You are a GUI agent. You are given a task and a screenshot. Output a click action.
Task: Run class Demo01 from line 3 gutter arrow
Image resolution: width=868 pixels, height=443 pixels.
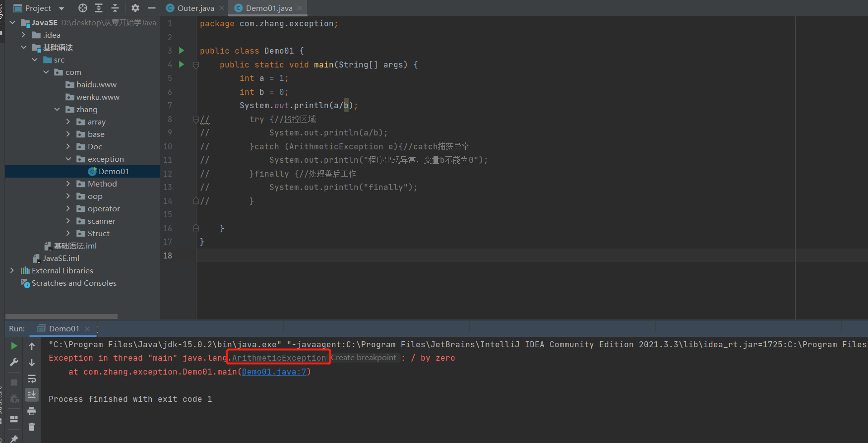[182, 51]
